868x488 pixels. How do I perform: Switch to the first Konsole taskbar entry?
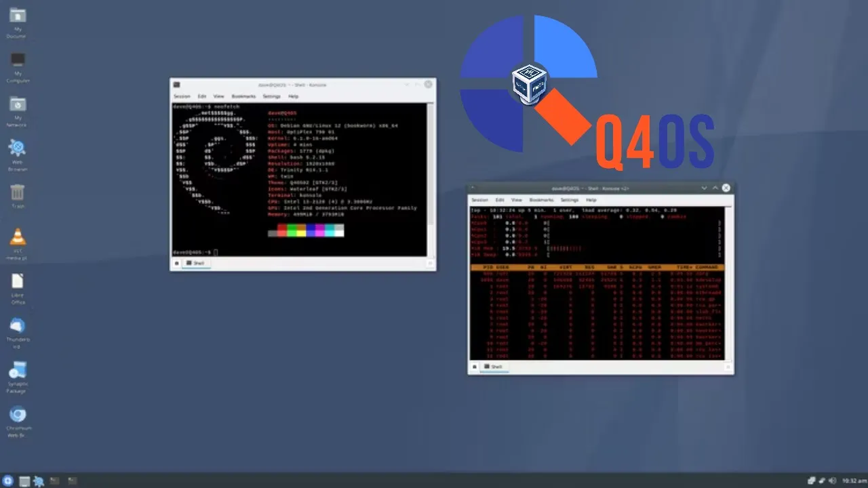[54, 481]
